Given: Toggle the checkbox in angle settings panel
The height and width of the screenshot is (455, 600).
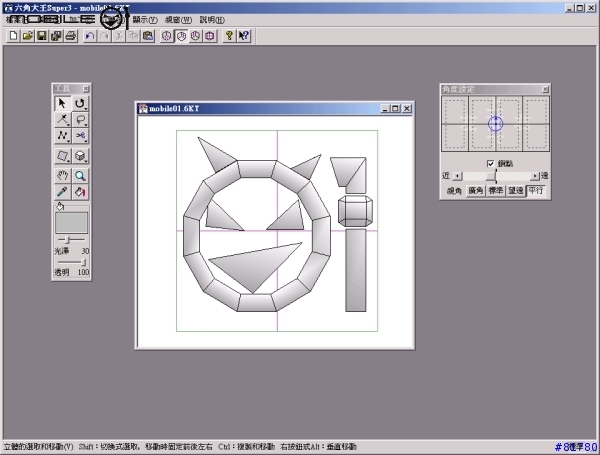Looking at the screenshot, I should click(491, 164).
